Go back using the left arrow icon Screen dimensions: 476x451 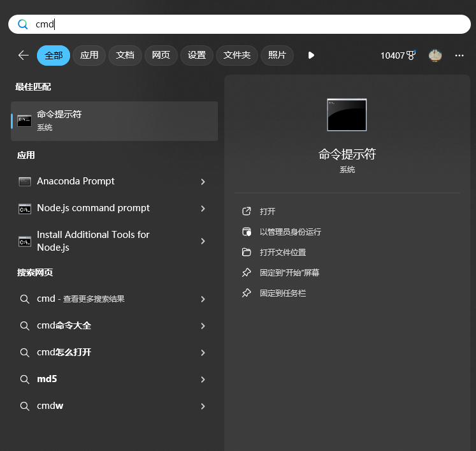tap(24, 55)
